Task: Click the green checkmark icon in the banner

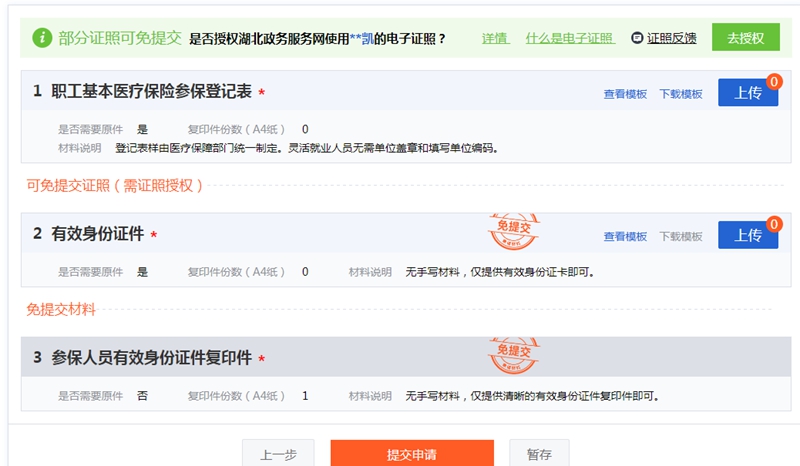Action: click(42, 38)
